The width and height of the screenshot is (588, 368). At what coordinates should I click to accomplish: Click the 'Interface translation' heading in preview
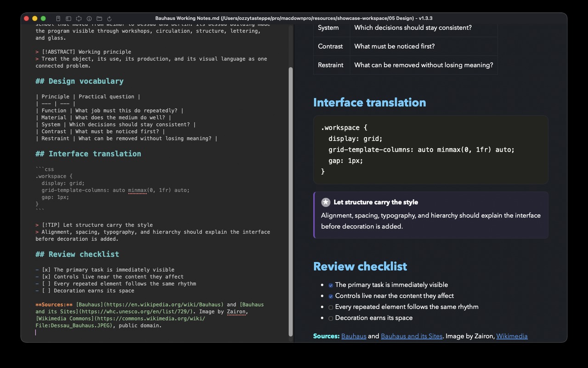(x=369, y=102)
